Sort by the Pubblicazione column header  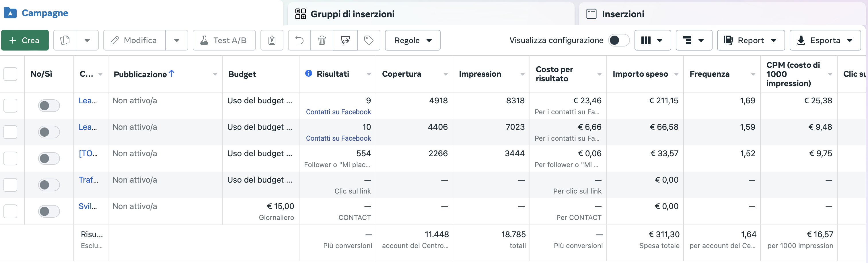coord(141,74)
